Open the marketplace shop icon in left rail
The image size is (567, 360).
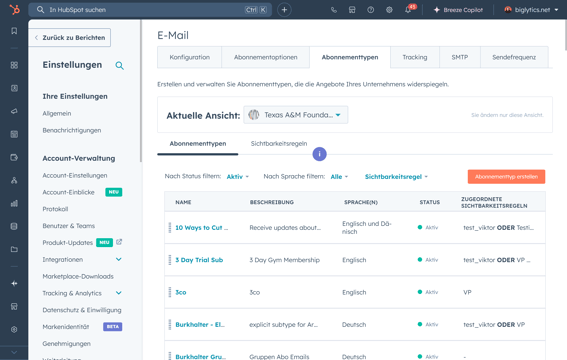click(14, 307)
